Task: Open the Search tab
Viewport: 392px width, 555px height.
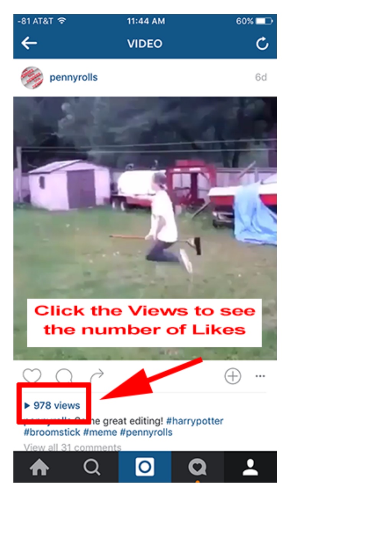Action: 92,467
